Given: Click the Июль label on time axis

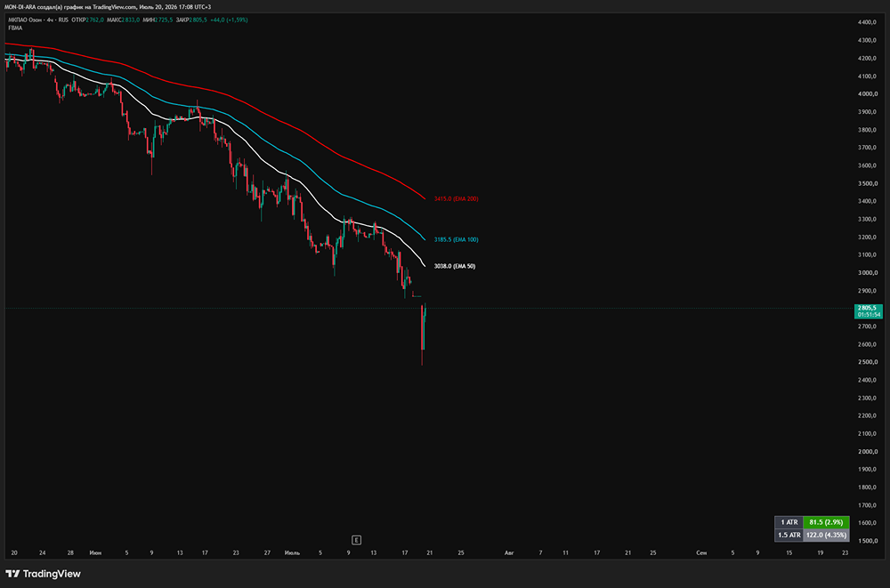Looking at the screenshot, I should [292, 552].
